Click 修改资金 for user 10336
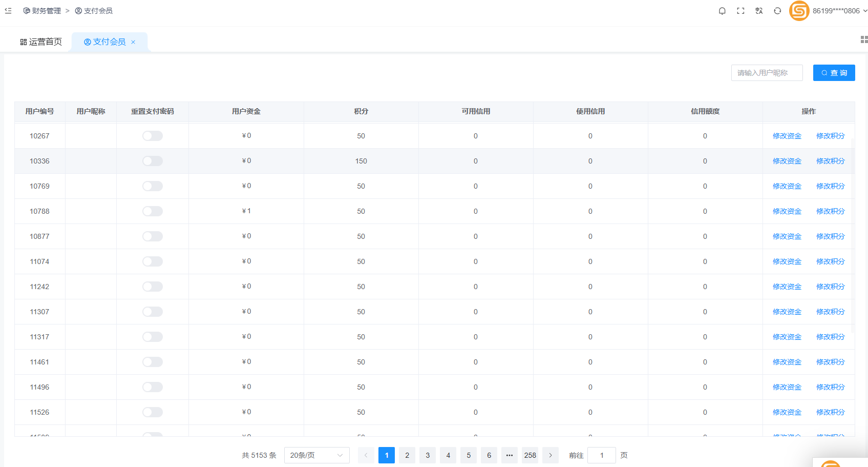Viewport: 868px width, 467px height. point(787,161)
